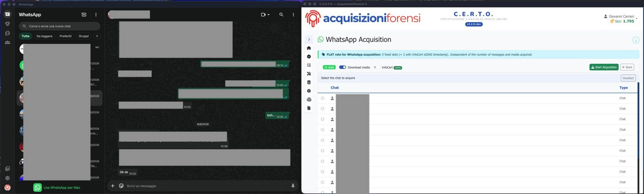The height and width of the screenshot is (194, 644).
Task: Open the report icon below tools in C.E.R.T.O.
Action: (309, 82)
